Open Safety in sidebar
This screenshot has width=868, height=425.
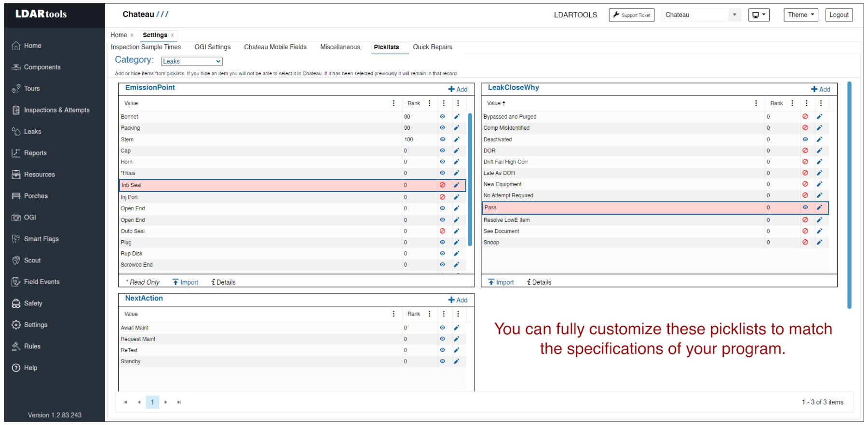click(27, 303)
